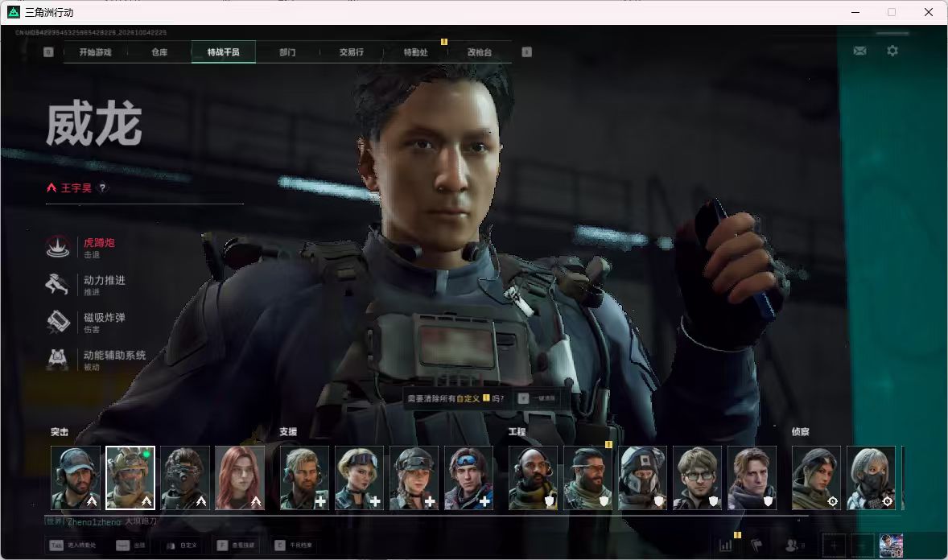Choose the masked helmeted engineer operator
This screenshot has width=948, height=560.
[643, 478]
